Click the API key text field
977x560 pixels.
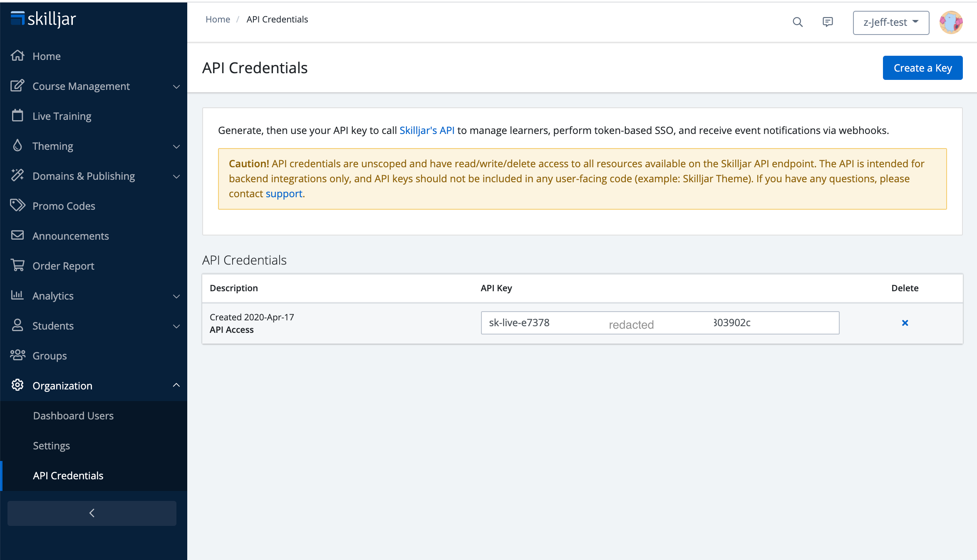point(660,323)
